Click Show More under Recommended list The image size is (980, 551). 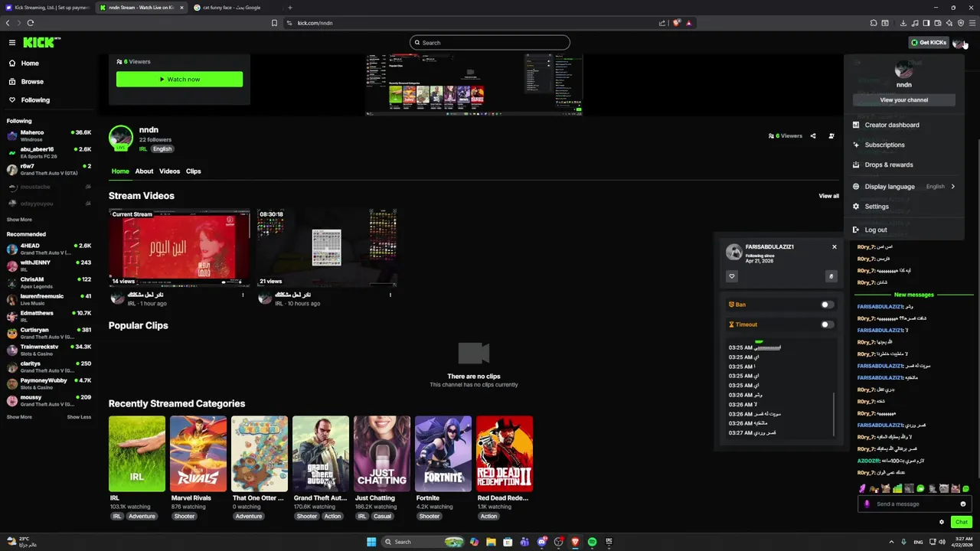19,417
